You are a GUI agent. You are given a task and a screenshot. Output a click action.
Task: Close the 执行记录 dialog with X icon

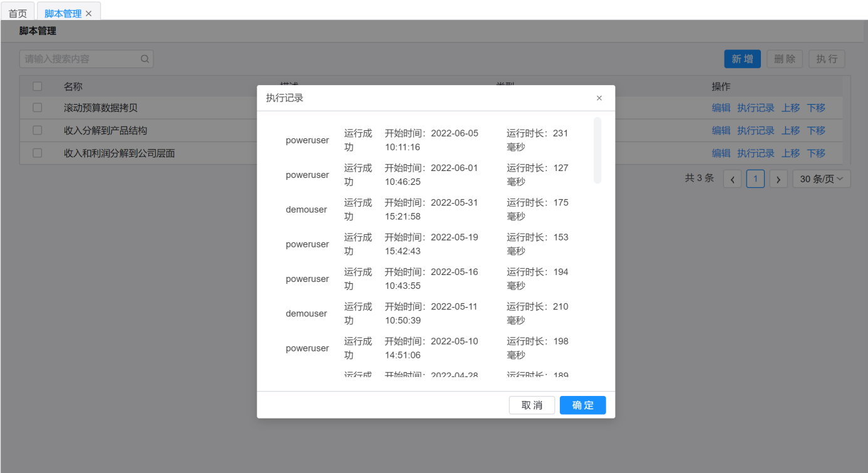pyautogui.click(x=599, y=98)
